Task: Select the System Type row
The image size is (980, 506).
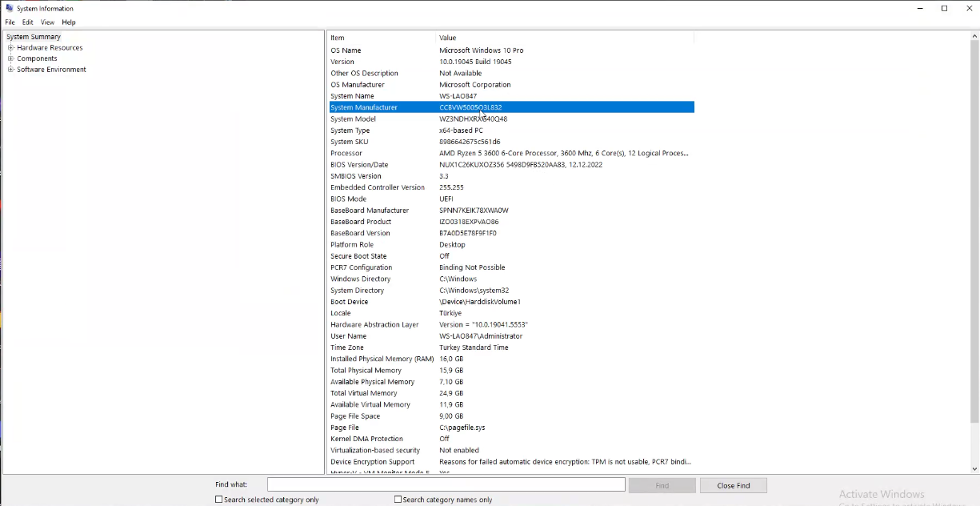Action: (x=512, y=131)
